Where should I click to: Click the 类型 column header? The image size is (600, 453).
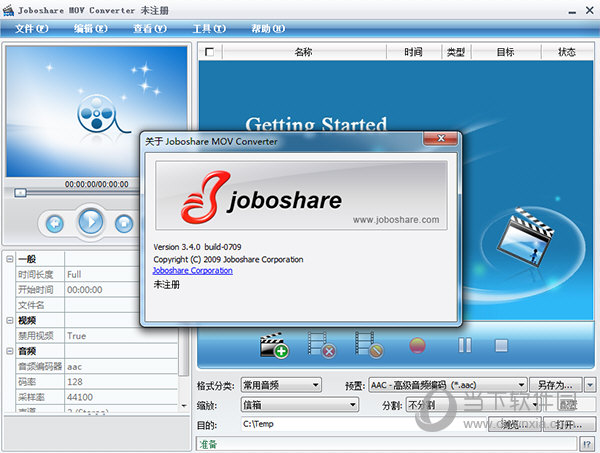(456, 52)
